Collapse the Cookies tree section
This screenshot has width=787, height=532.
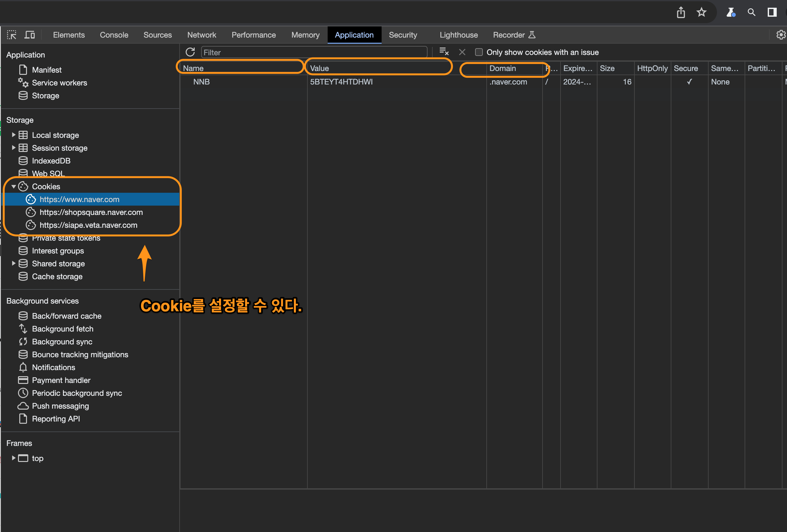[x=13, y=186]
